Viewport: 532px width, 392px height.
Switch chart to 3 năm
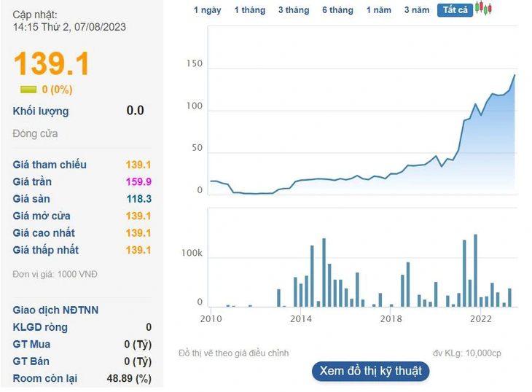click(417, 10)
